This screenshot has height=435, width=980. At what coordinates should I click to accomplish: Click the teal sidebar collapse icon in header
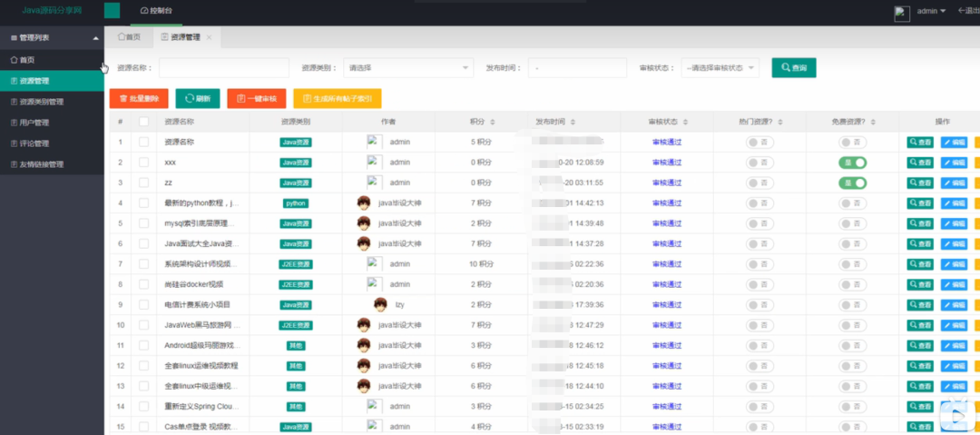112,11
